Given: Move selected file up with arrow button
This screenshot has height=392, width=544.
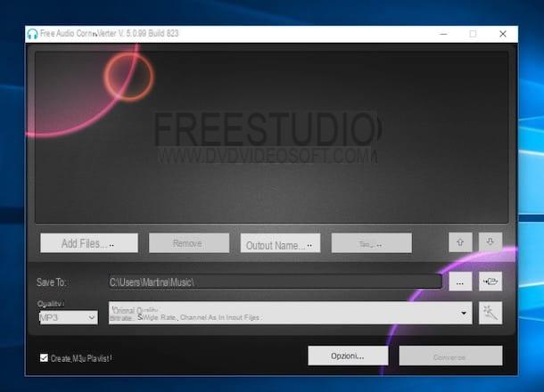Looking at the screenshot, I should (x=460, y=242).
